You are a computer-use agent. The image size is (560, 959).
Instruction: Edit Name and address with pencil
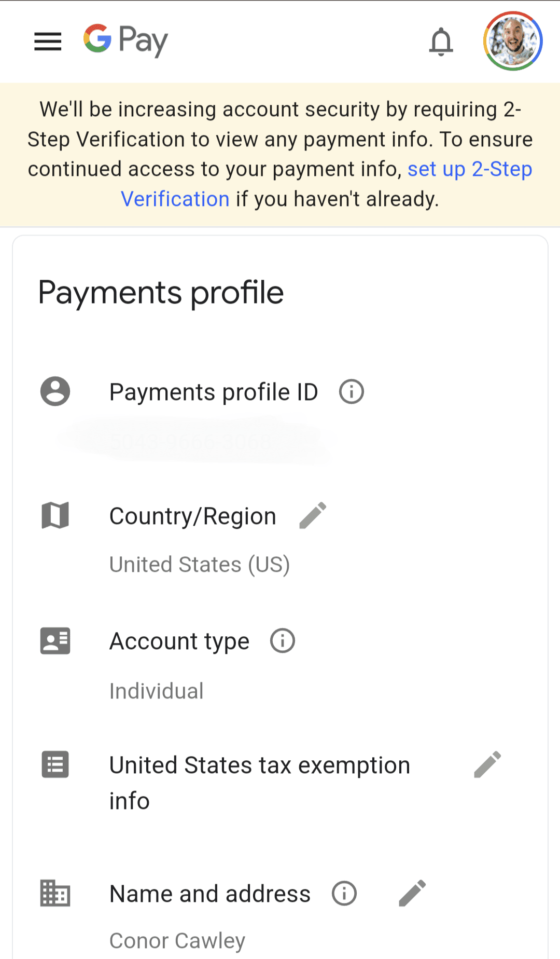tap(412, 893)
